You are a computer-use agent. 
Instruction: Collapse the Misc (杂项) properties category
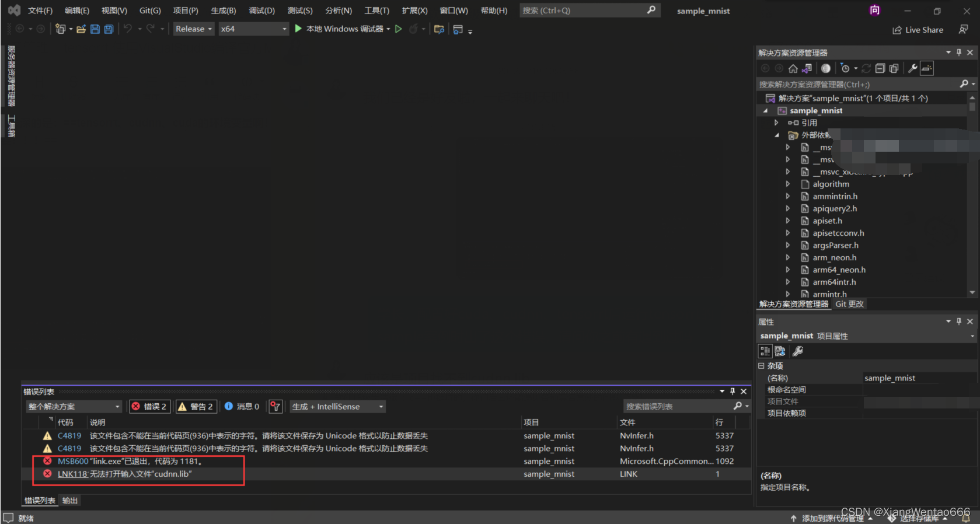coord(761,366)
